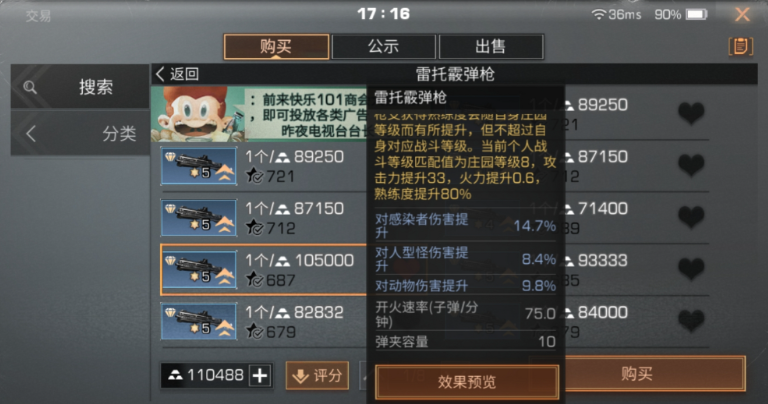Viewport: 768px width, 404px height.
Task: Click the 效果预览 preview button
Action: pos(467,381)
